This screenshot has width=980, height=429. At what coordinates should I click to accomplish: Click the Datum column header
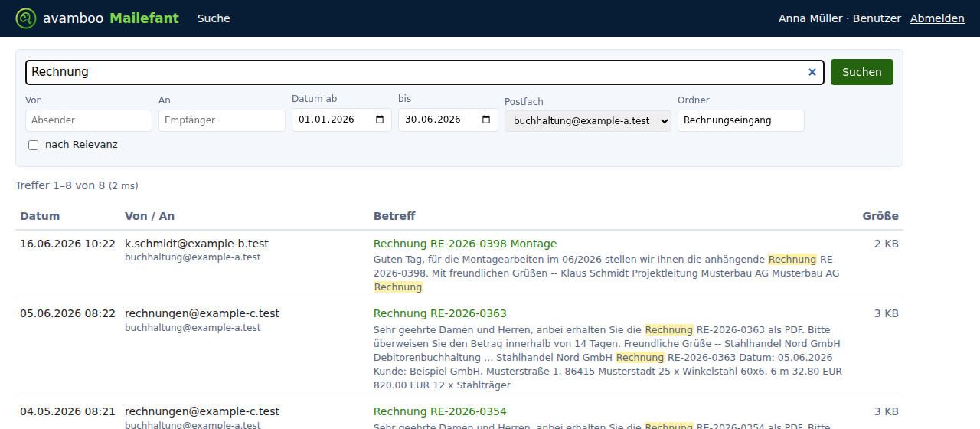coord(40,216)
